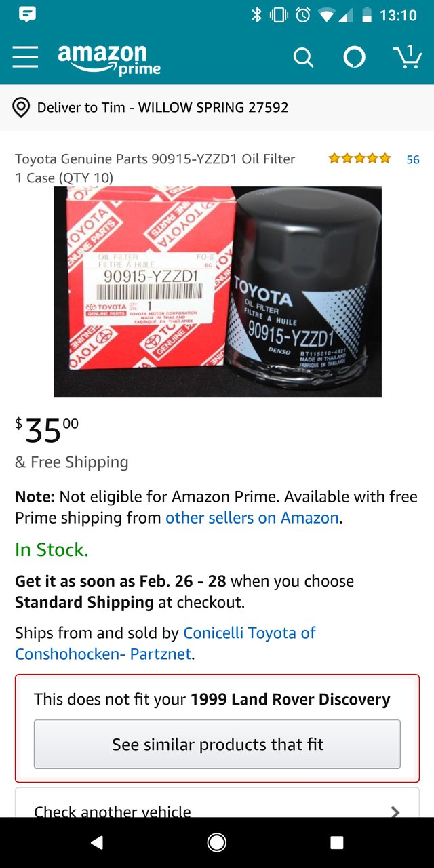Image resolution: width=434 pixels, height=868 pixels.
Task: Tap the Amazon Prime logo
Action: (x=110, y=59)
